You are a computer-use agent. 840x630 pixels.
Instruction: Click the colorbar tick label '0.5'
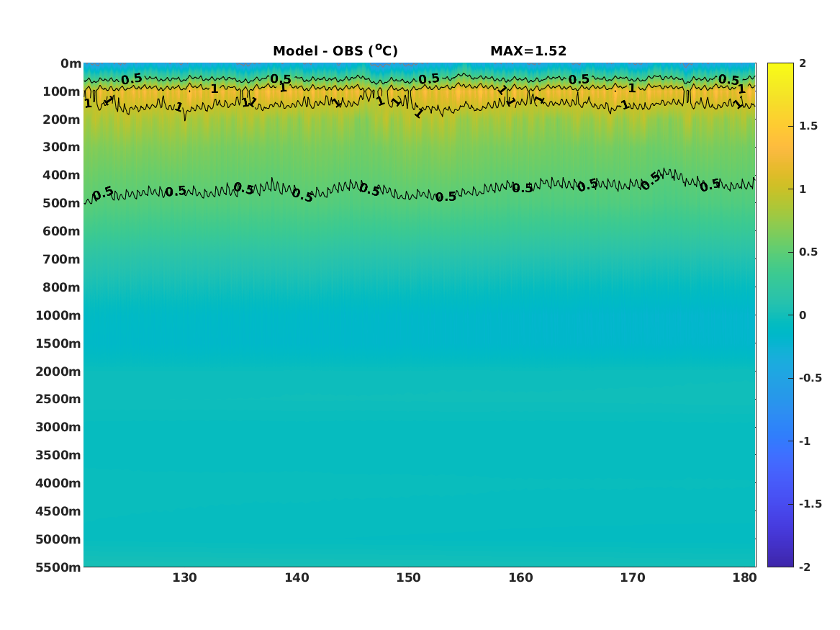808,252
